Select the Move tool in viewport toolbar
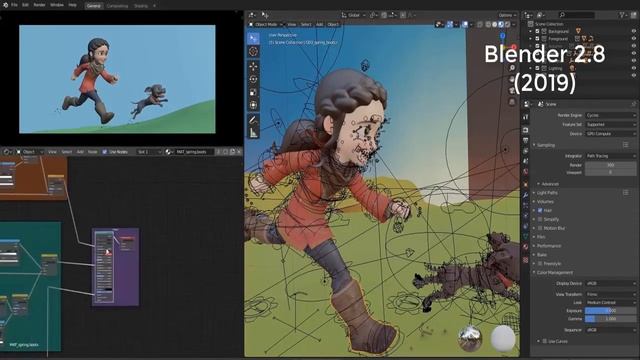The width and height of the screenshot is (640, 360). coord(253,67)
